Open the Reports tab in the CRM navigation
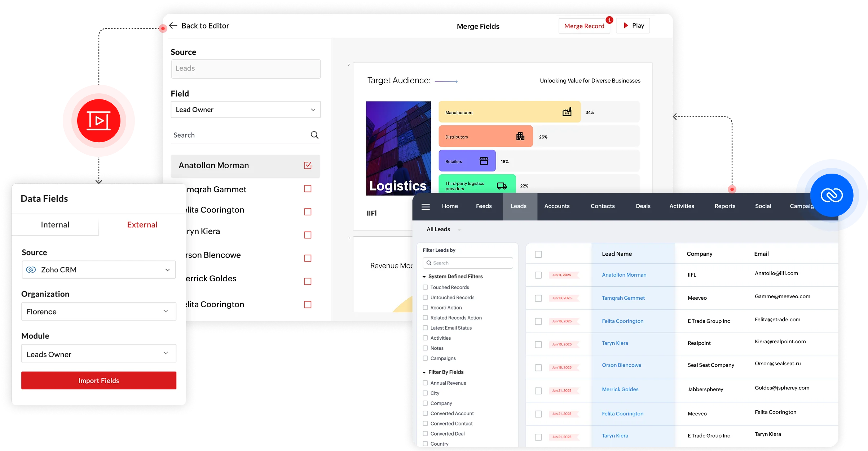Viewport: 868px width, 451px height. pos(725,206)
